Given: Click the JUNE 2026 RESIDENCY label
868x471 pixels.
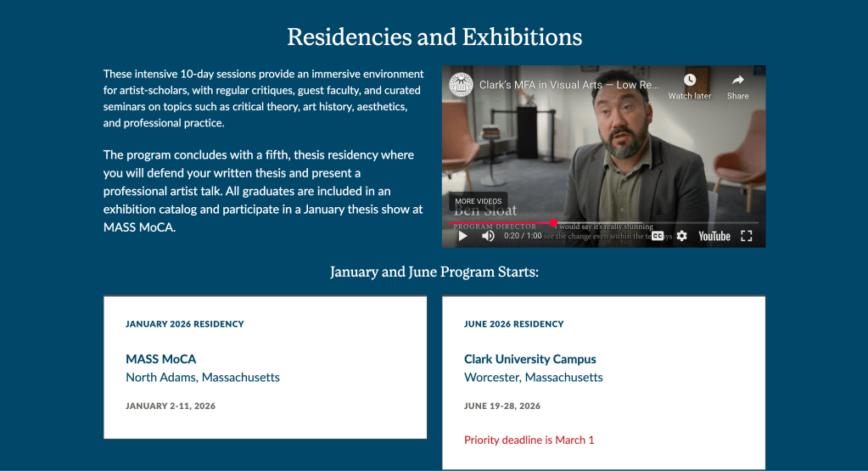Looking at the screenshot, I should [x=513, y=324].
